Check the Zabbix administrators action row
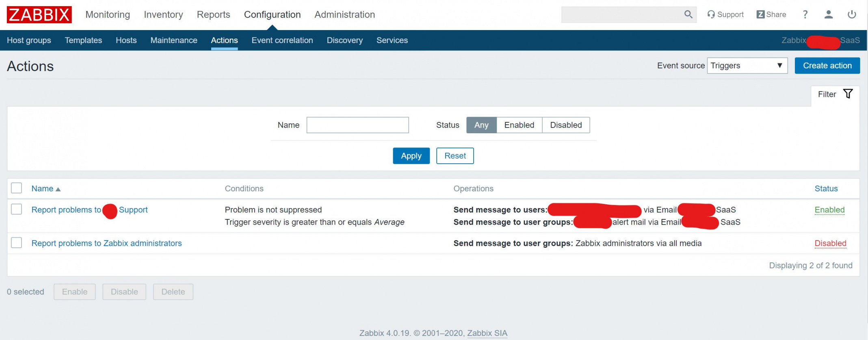 pyautogui.click(x=17, y=243)
